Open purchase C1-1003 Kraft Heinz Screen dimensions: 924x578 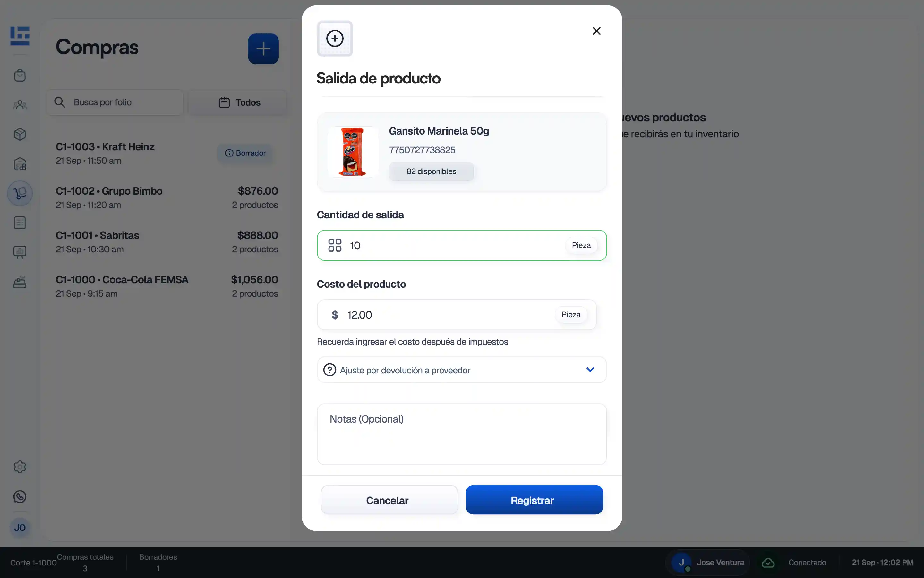pos(167,153)
